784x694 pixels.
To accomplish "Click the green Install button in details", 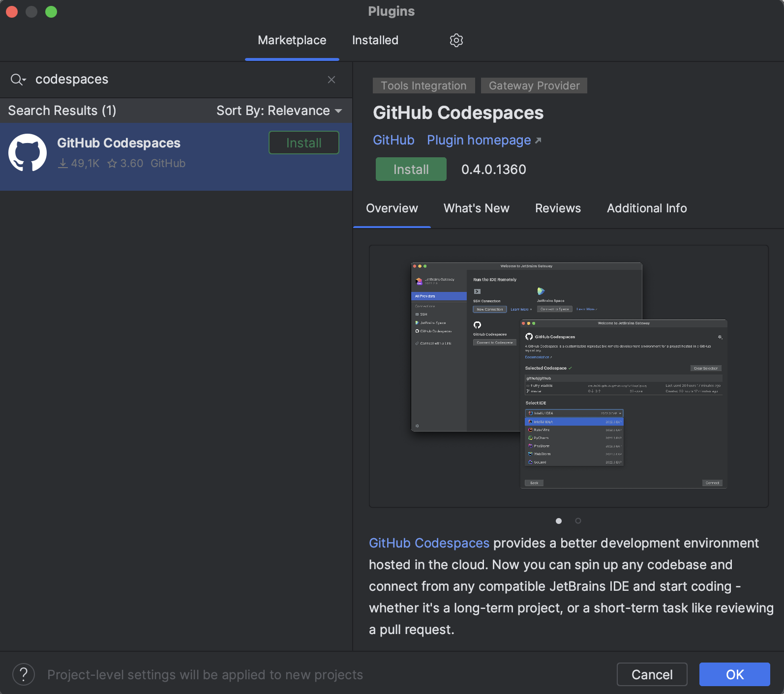I will coord(411,170).
